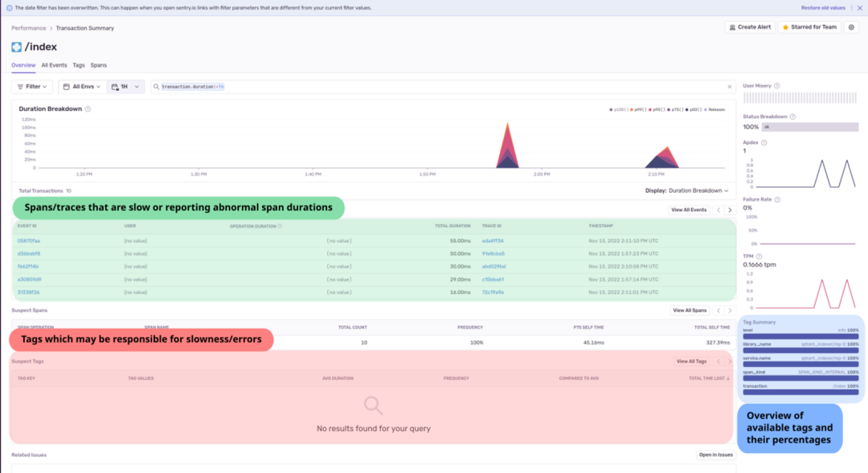The height and width of the screenshot is (473, 868).
Task: Go to next page of Suspect Spans
Action: (730, 310)
